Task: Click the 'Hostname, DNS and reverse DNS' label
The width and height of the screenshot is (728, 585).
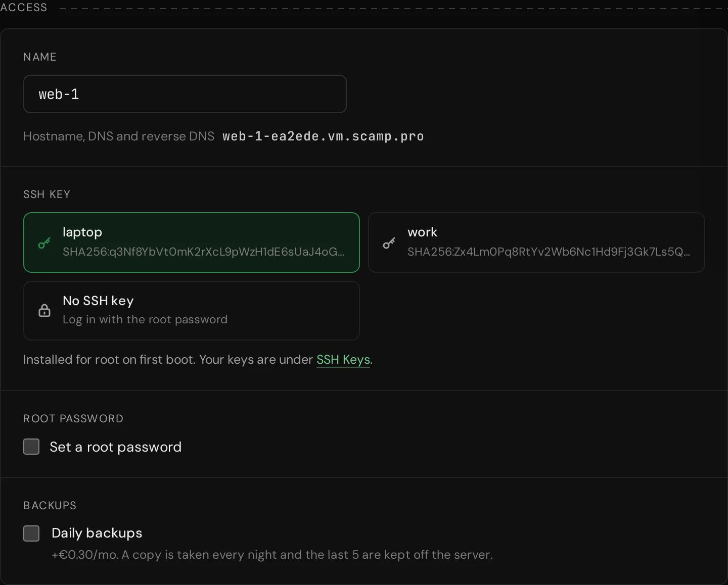Action: [119, 136]
